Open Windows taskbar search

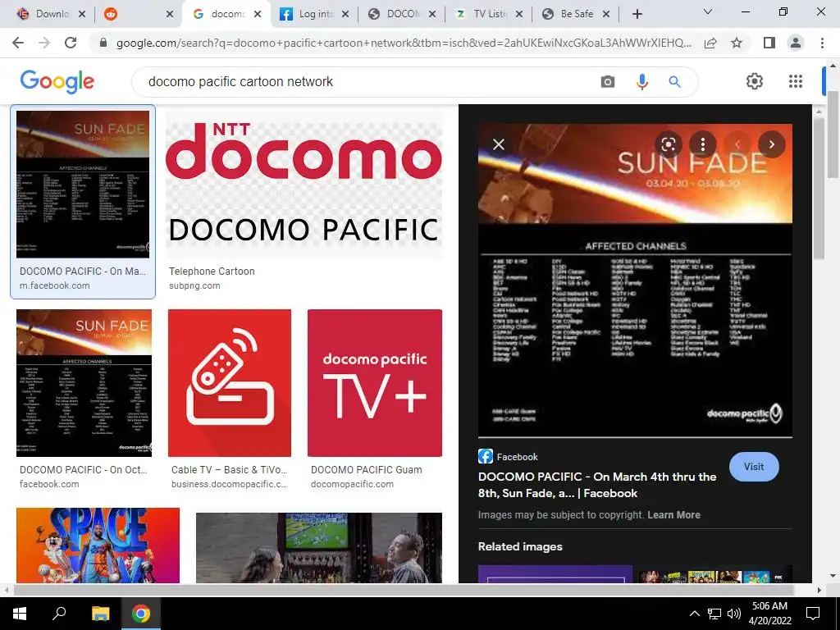click(x=59, y=614)
